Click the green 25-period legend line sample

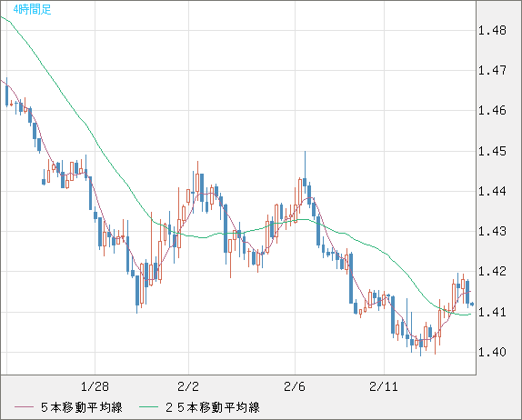coord(148,407)
